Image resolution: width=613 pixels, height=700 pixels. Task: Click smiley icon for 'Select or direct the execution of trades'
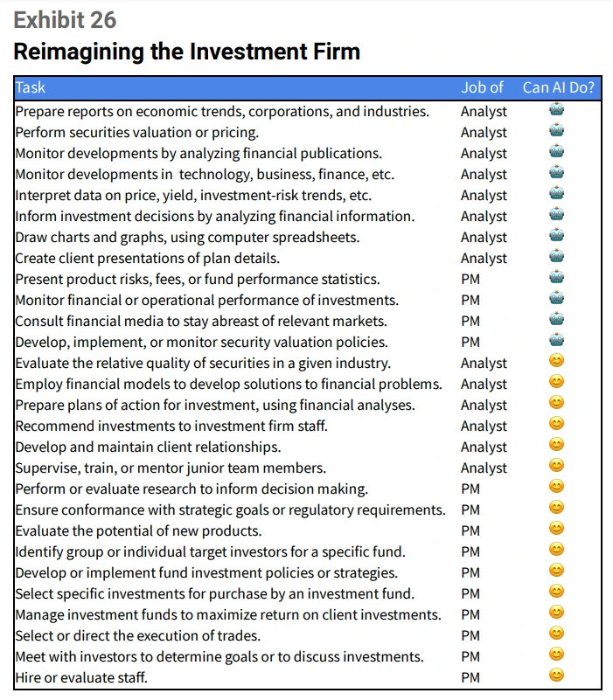click(556, 634)
